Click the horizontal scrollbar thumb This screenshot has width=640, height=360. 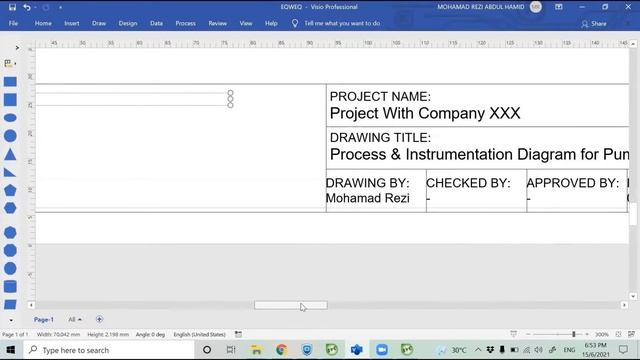[291, 305]
